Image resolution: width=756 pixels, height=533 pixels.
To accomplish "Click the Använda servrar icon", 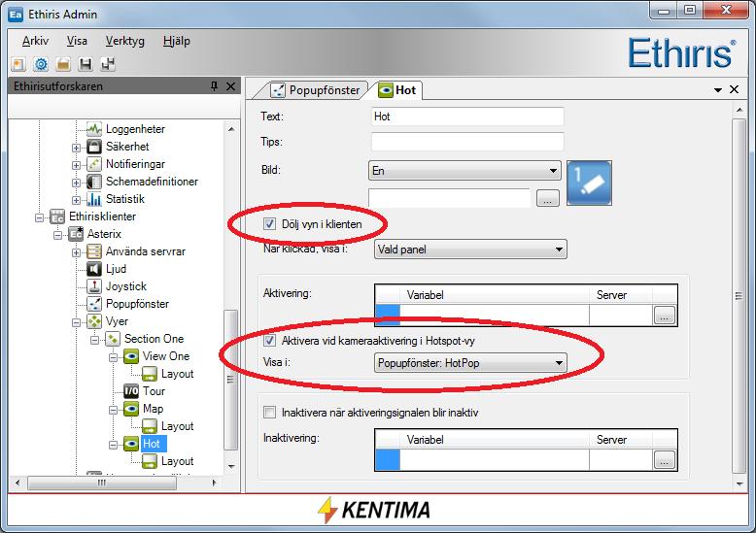I will 94,251.
